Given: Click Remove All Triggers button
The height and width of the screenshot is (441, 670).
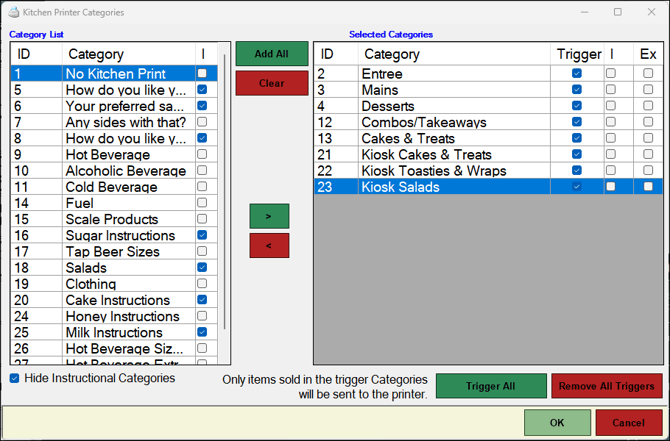Looking at the screenshot, I should coord(605,386).
